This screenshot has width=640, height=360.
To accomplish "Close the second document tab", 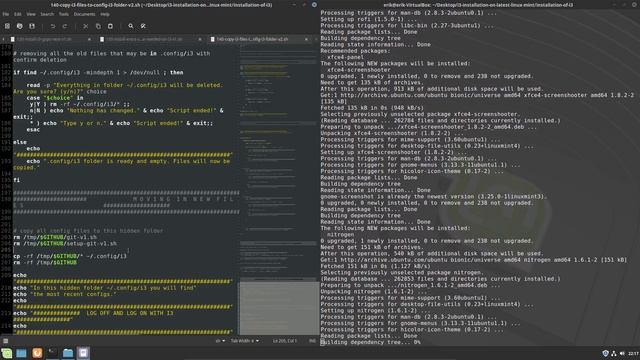I will point(200,39).
